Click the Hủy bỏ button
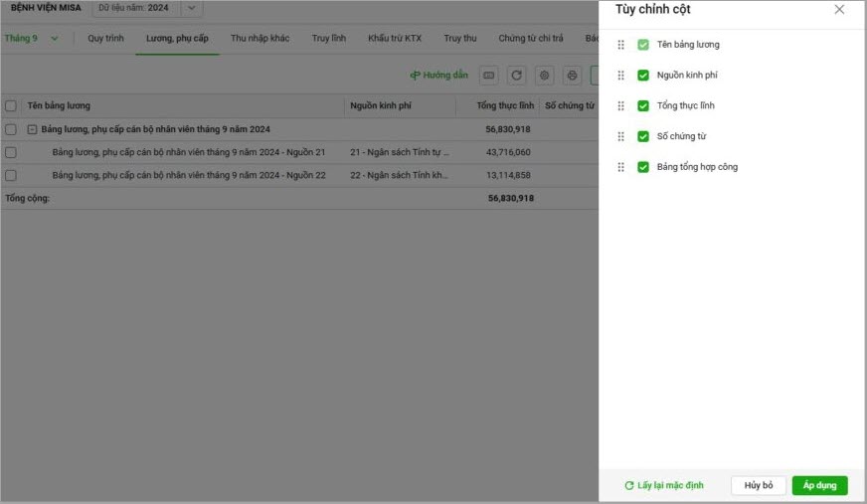This screenshot has height=504, width=867. click(x=759, y=485)
